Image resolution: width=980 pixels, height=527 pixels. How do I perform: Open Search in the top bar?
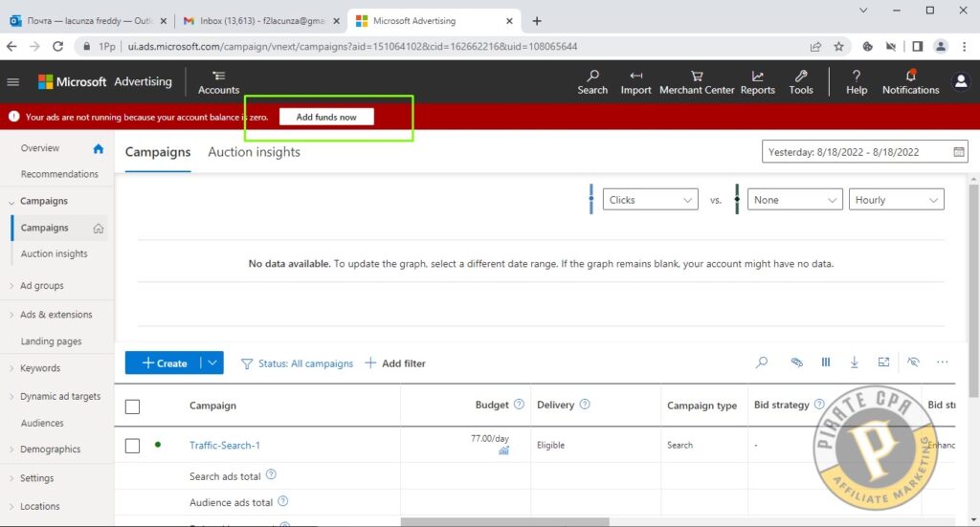pos(591,82)
